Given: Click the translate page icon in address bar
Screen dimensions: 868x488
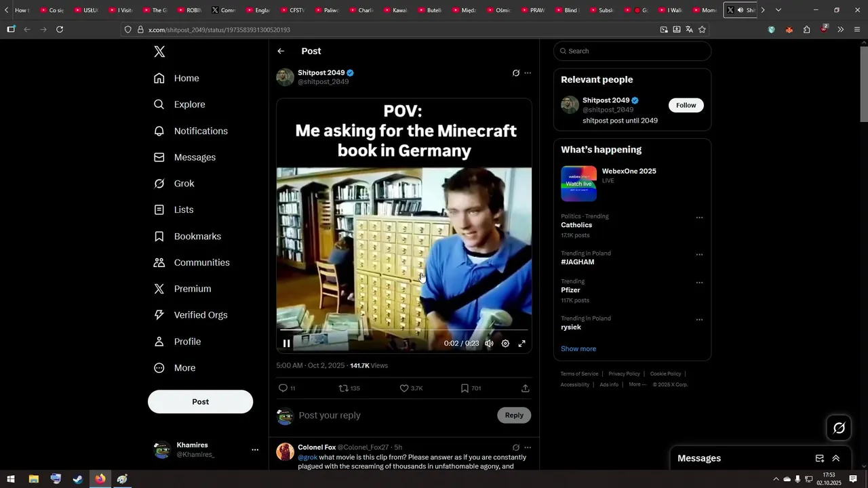Looking at the screenshot, I should tap(689, 30).
